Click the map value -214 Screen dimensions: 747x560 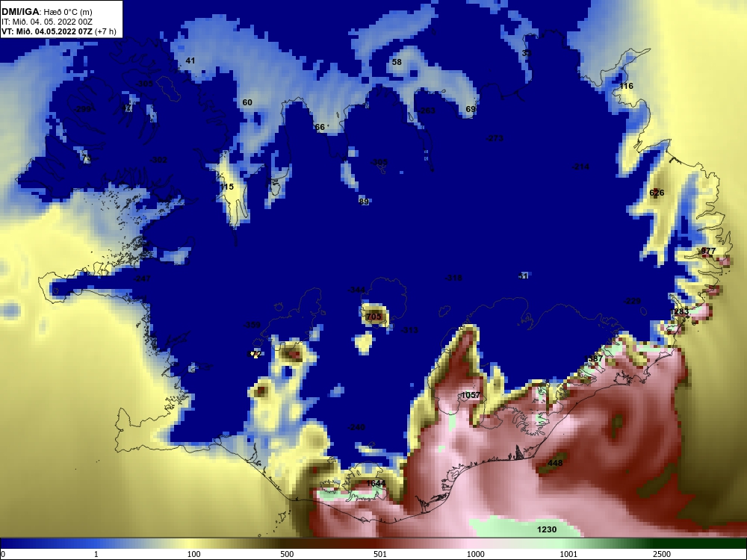[580, 167]
